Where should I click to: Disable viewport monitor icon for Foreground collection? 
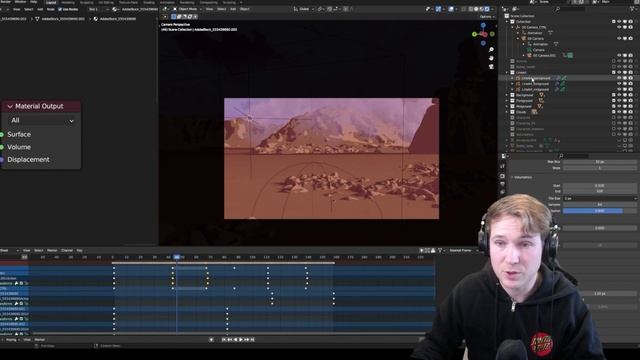point(625,101)
